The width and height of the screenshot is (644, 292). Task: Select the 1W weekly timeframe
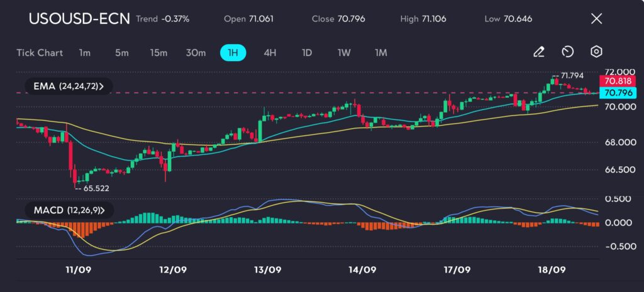[x=344, y=53]
